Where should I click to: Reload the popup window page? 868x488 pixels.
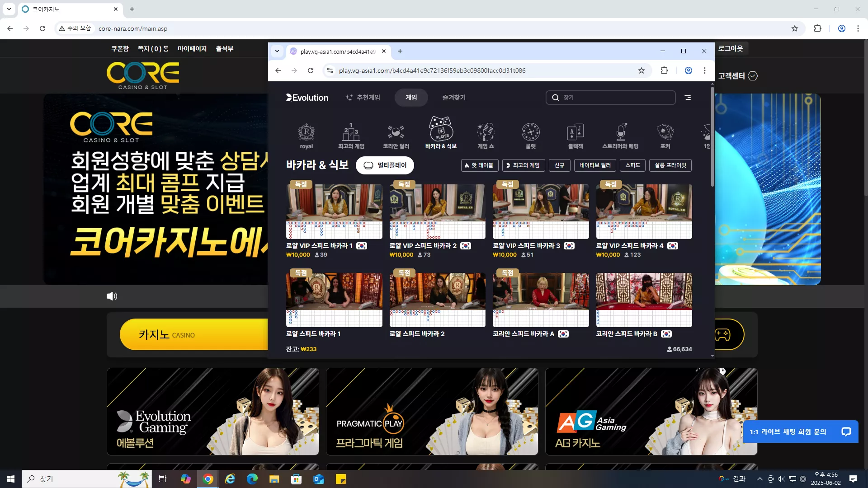click(x=311, y=70)
